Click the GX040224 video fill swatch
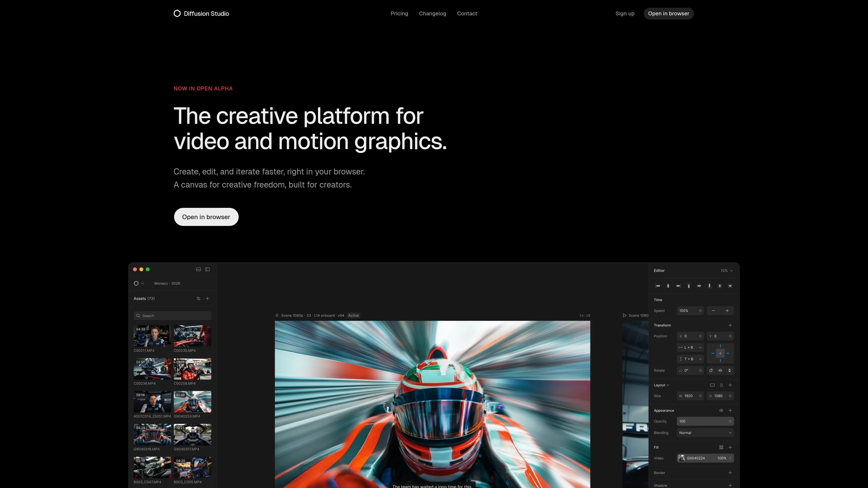This screenshot has height=488, width=868. tap(681, 458)
